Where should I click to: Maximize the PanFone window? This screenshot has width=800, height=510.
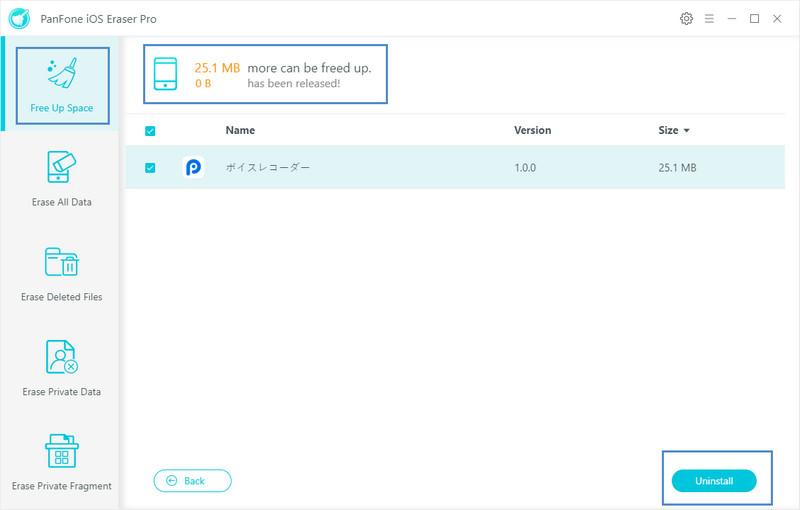754,19
